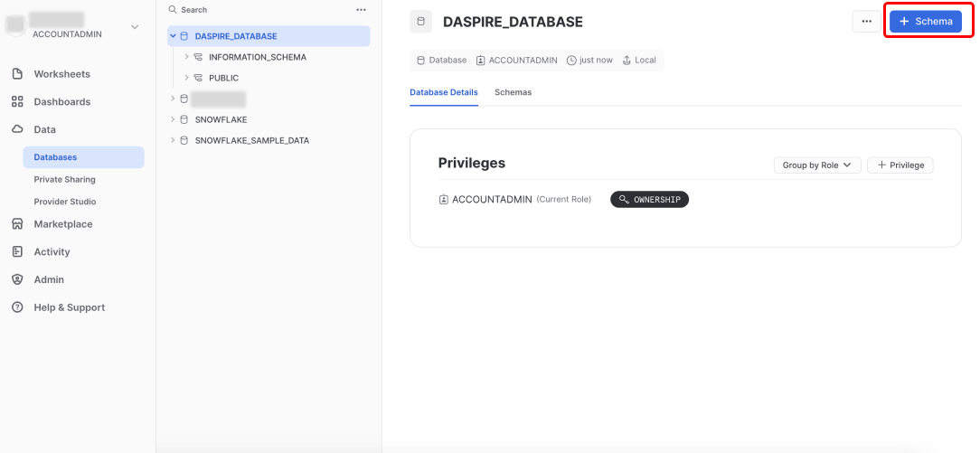Open Dashboards from the sidebar
The image size is (980, 453).
(x=61, y=102)
